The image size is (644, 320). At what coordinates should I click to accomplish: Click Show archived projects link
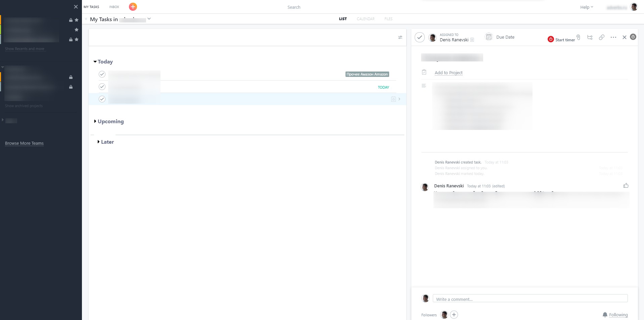point(24,106)
